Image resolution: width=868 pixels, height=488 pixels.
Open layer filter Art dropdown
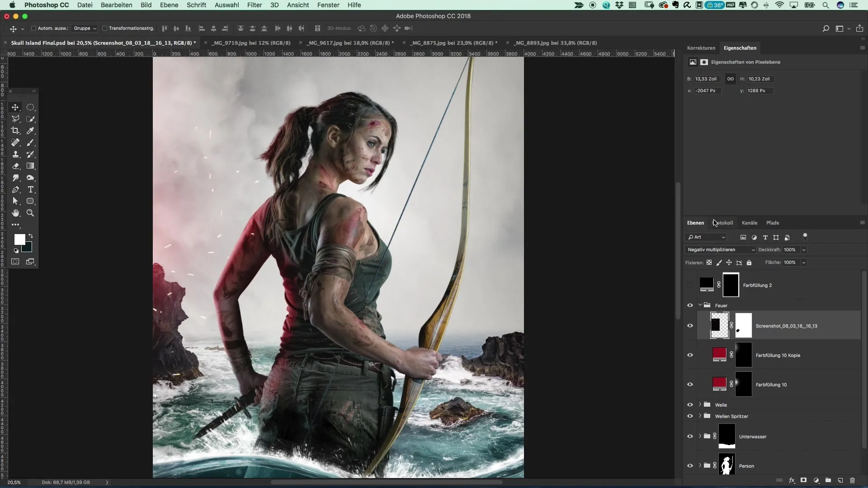pos(706,237)
